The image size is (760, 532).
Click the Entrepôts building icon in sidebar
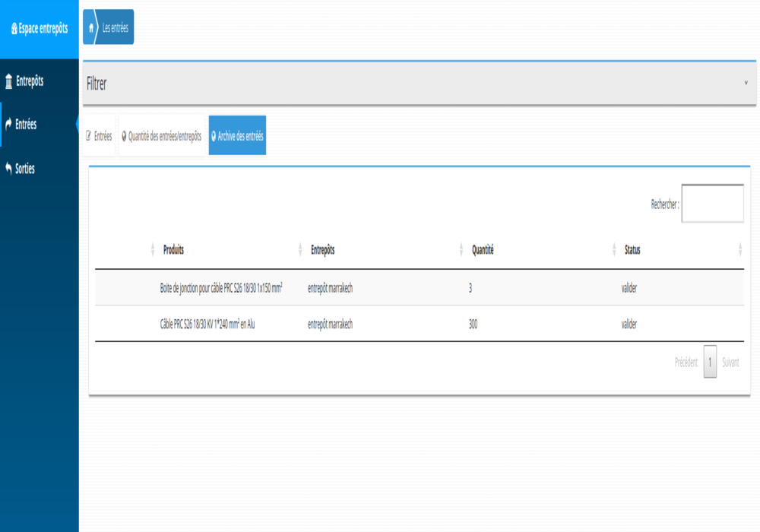9,81
